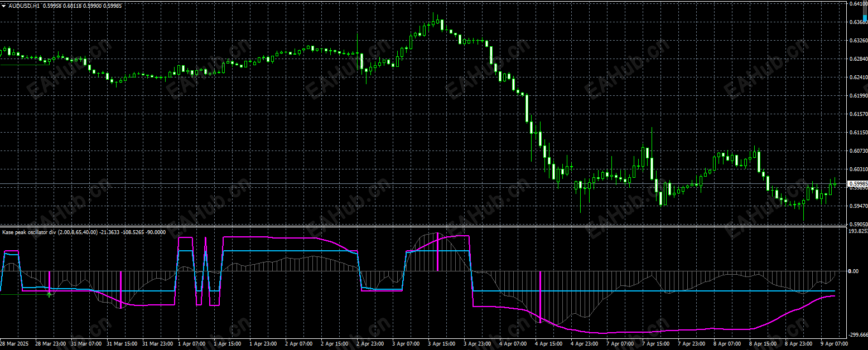
Task: Click the 0.64100 price axis label
Action: (858, 3)
